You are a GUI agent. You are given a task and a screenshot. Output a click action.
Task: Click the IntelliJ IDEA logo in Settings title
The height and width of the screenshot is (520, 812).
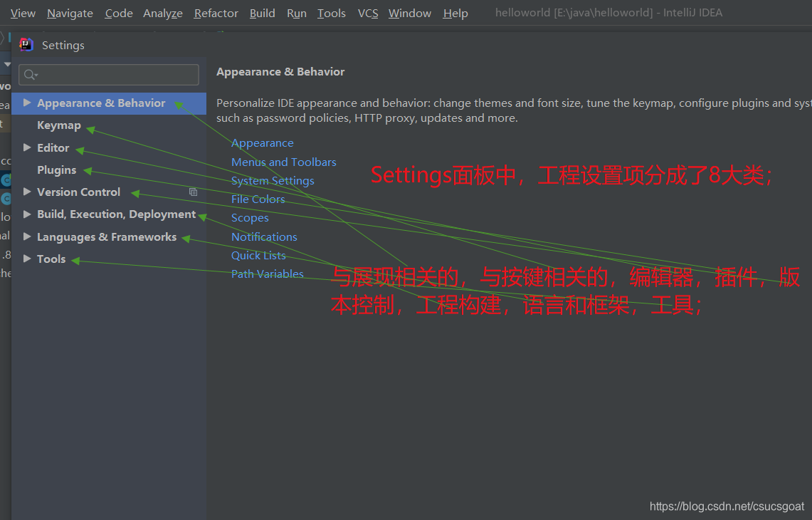(26, 45)
